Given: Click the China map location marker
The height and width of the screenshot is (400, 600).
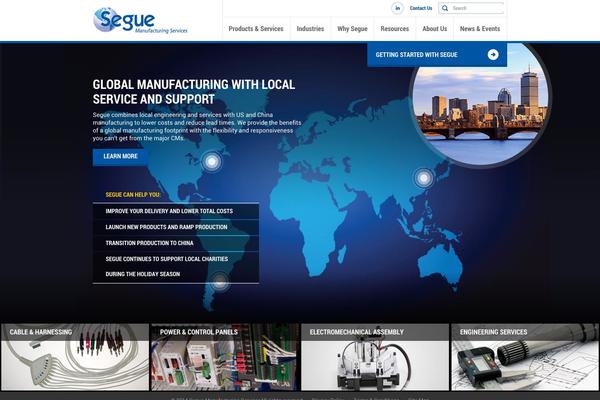Looking at the screenshot, I should pyautogui.click(x=424, y=178).
